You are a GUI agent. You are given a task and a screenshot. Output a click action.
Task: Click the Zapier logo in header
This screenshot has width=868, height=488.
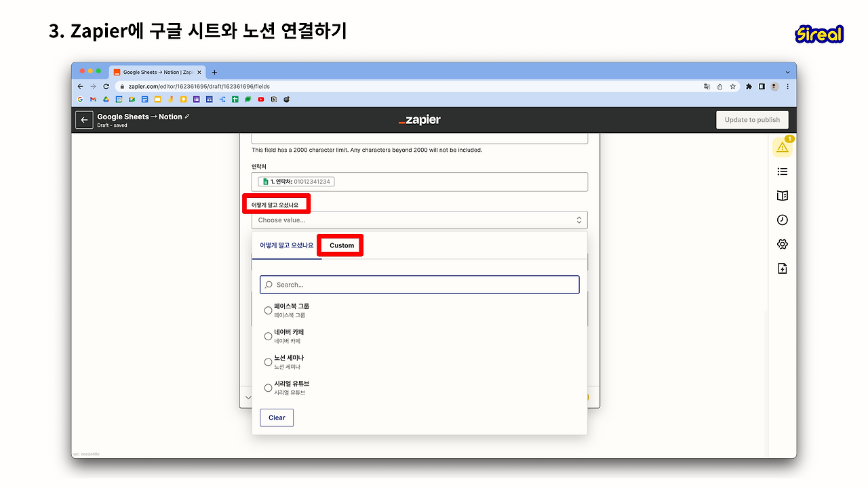click(x=420, y=120)
